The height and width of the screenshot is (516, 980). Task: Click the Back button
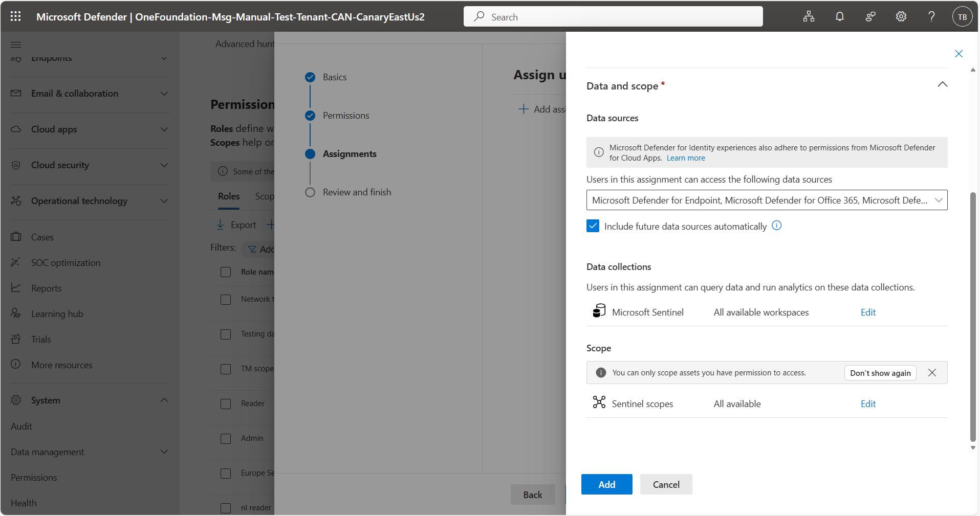pos(533,495)
